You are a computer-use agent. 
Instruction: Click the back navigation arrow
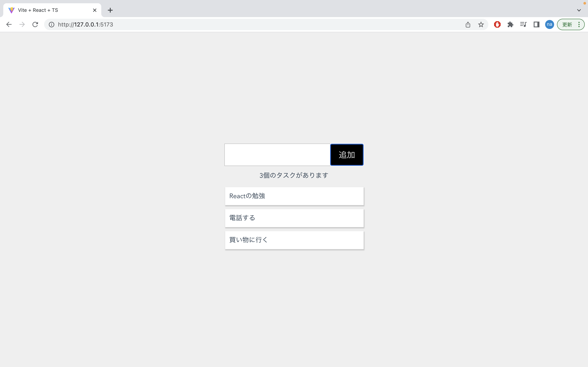[x=9, y=24]
